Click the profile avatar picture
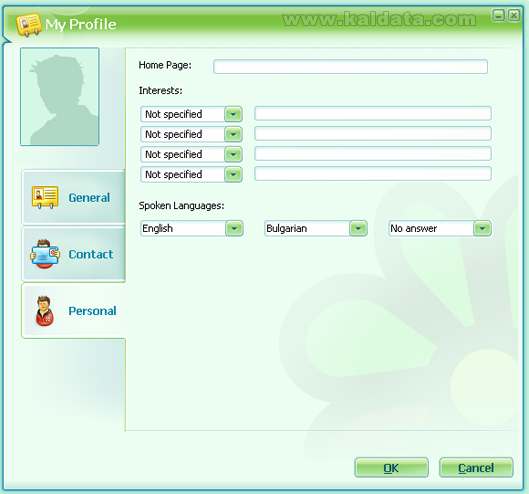529x494 pixels. click(60, 97)
